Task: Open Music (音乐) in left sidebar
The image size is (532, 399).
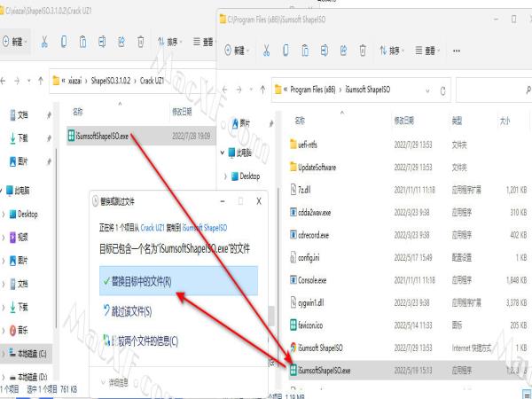Action: click(19, 330)
